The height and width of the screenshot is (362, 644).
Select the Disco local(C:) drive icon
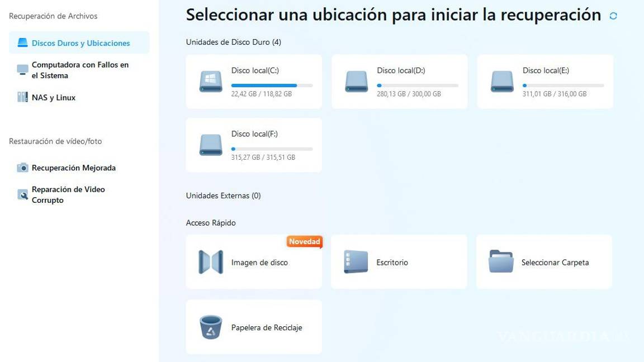coord(210,81)
